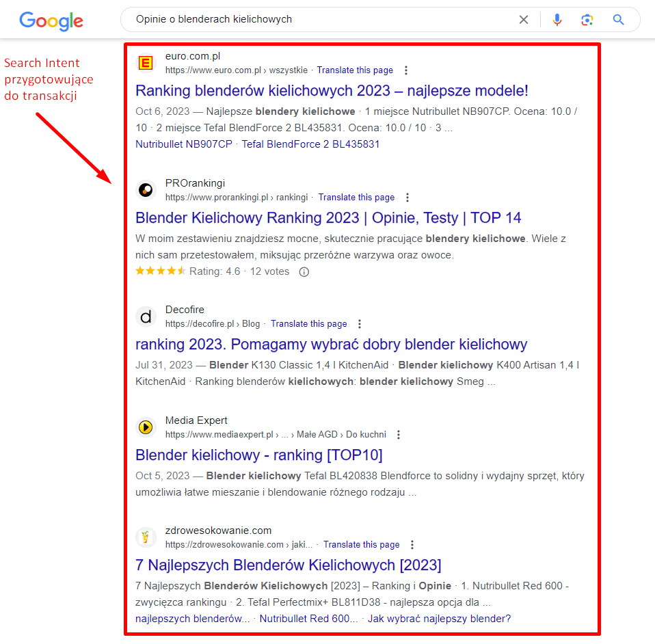Click the zdrowesokowanie.com site name

pyautogui.click(x=219, y=531)
